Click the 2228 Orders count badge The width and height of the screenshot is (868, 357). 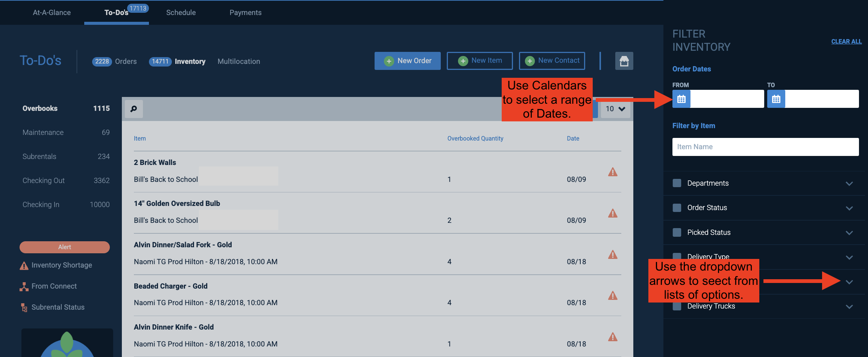coord(102,61)
